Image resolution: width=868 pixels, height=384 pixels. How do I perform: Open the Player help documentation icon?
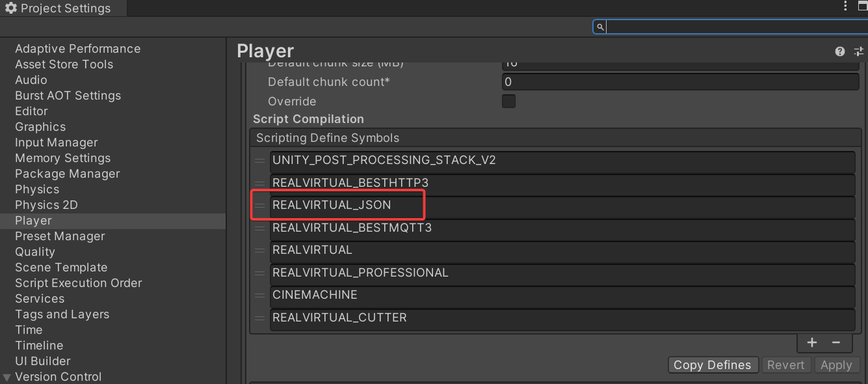840,51
